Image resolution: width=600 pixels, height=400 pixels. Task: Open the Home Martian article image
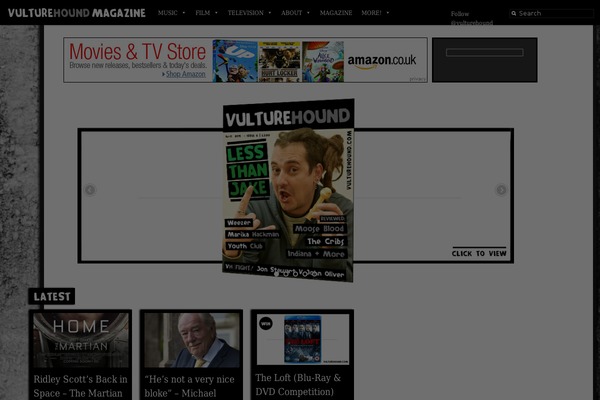coord(81,340)
